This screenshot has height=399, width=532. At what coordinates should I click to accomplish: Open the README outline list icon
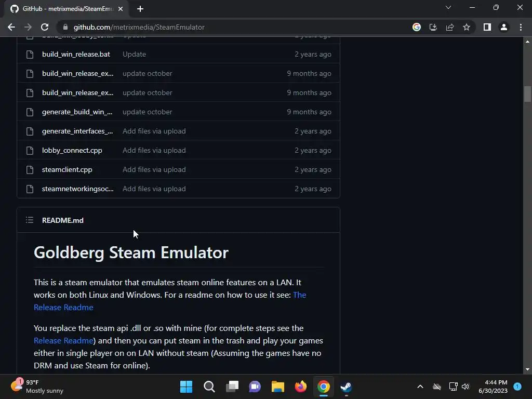point(30,220)
